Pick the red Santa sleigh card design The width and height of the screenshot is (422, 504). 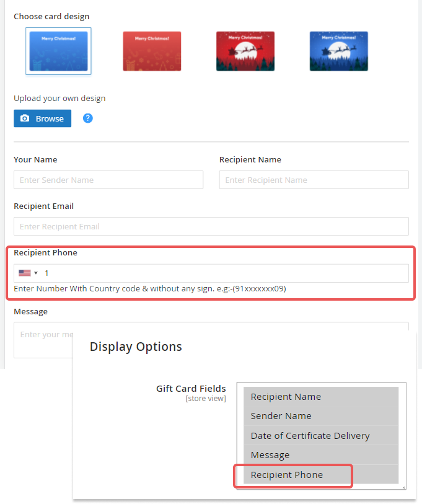point(245,51)
